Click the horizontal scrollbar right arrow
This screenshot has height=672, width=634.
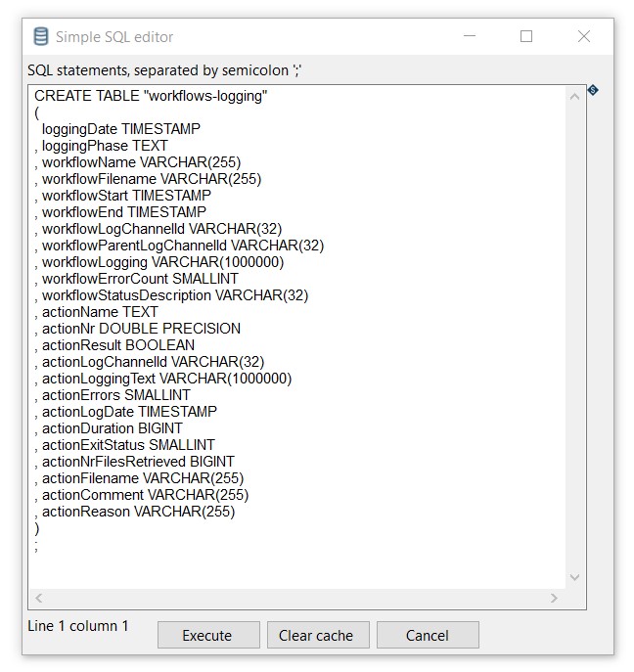point(554,598)
